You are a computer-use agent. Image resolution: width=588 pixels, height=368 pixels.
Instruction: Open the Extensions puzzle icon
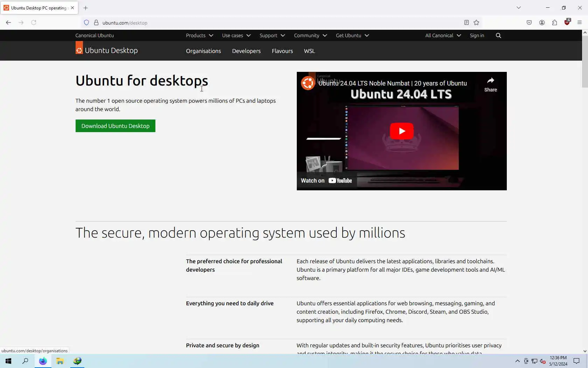[x=554, y=23]
